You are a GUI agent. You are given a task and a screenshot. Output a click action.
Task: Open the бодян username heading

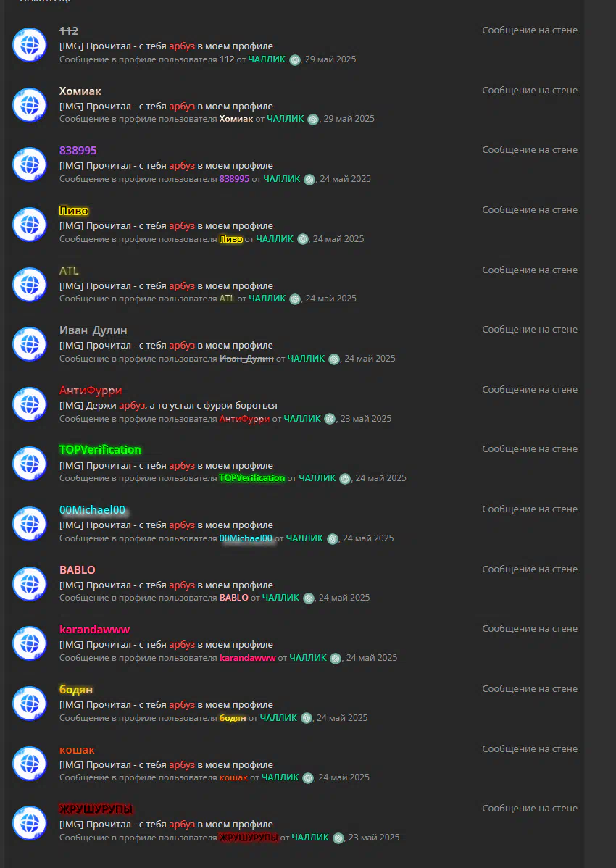(76, 690)
